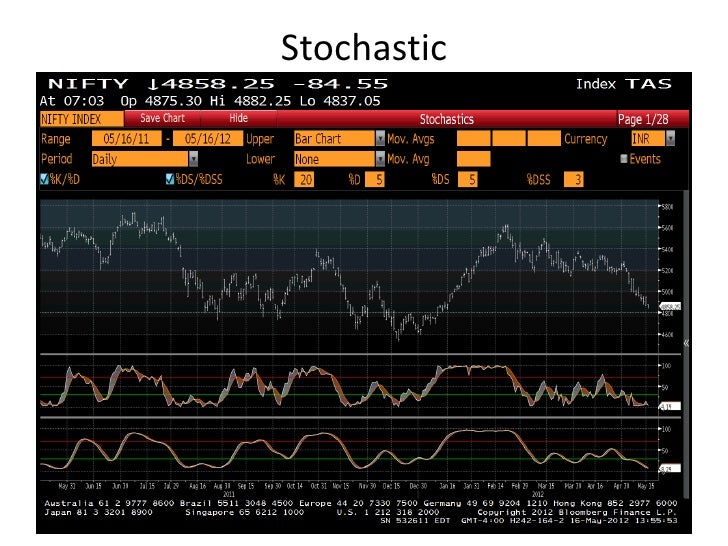The width and height of the screenshot is (728, 546).
Task: Click the Index TAS text
Action: (x=624, y=84)
